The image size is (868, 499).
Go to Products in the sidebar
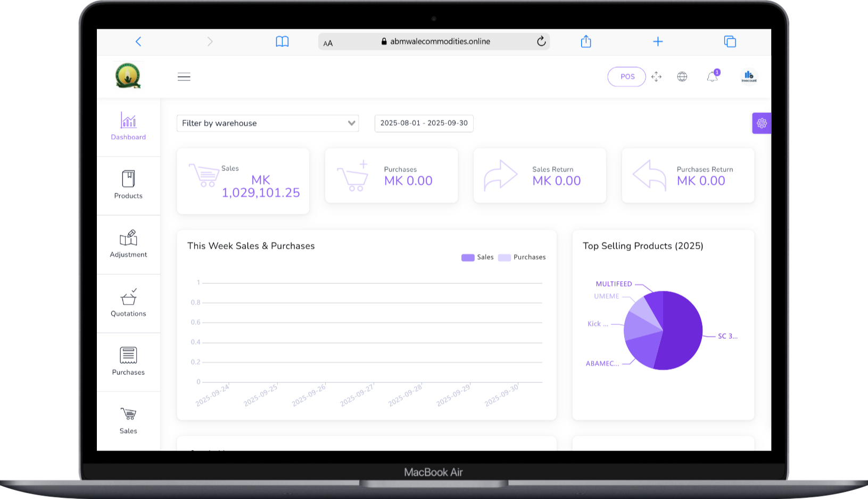(128, 185)
